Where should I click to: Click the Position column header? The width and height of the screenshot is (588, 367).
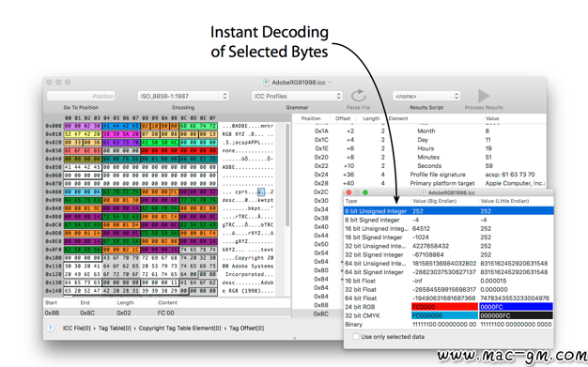click(311, 118)
